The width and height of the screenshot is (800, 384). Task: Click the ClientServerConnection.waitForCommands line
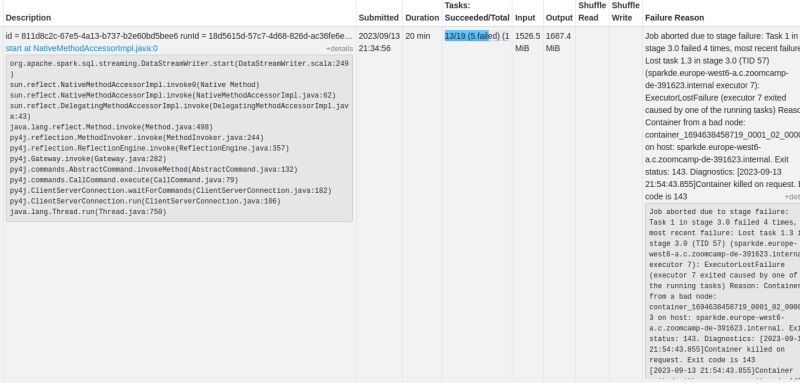pos(170,191)
